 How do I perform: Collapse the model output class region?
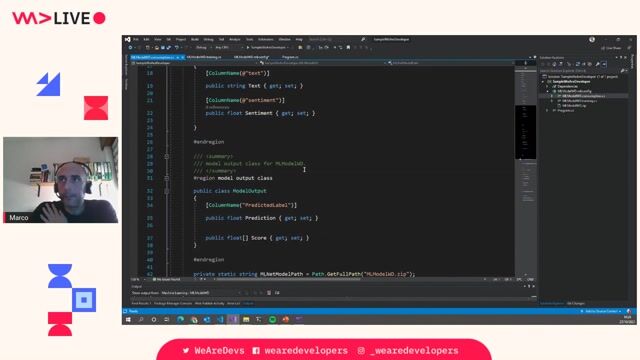point(167,178)
